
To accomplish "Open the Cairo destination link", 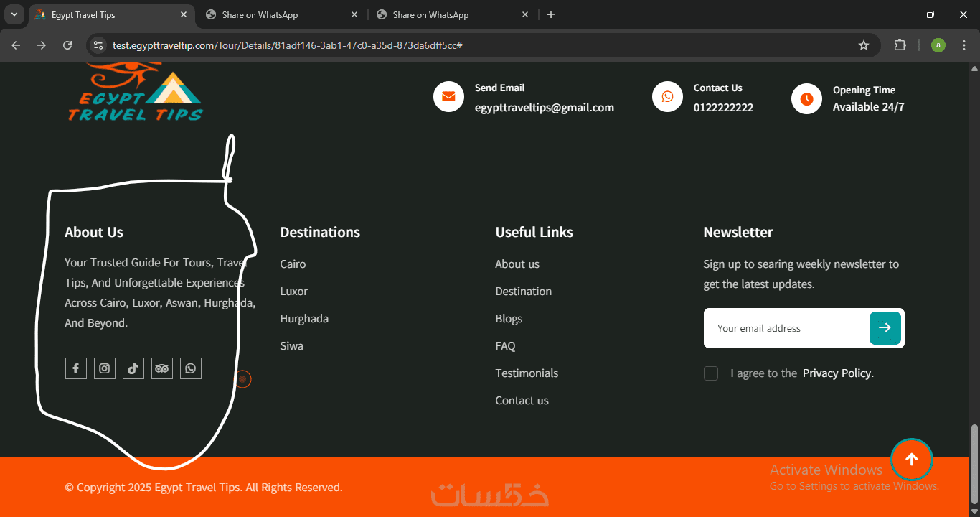I will click(293, 264).
